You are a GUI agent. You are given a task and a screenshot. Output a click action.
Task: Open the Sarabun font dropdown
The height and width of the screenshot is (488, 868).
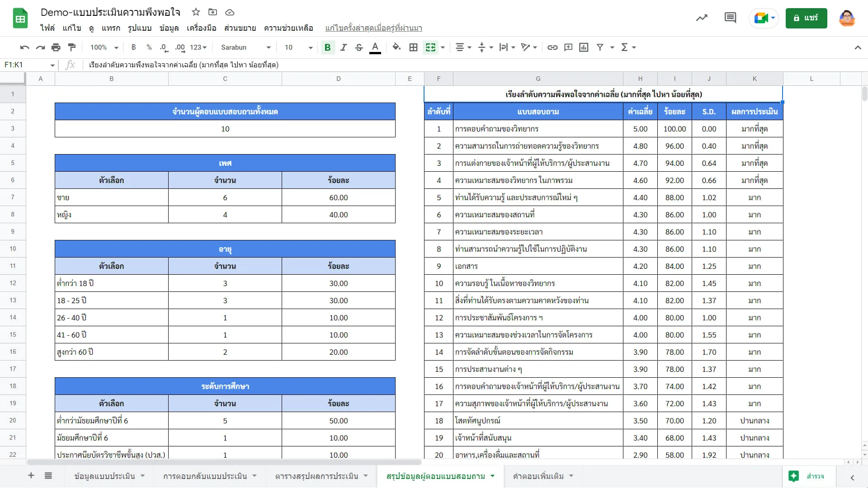point(246,47)
